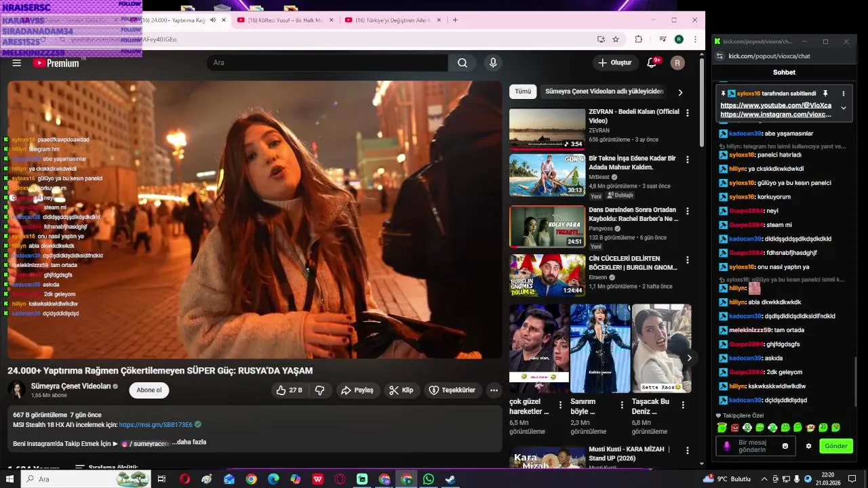Viewport: 868px width, 488px height.
Task: Open options menu for Elraenn video
Action: (688, 260)
